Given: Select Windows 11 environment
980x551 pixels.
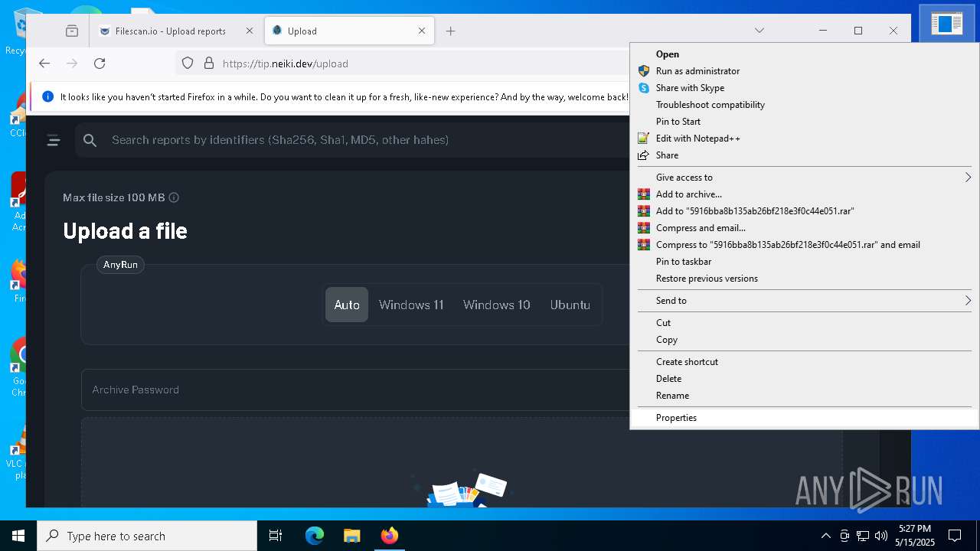Looking at the screenshot, I should point(411,305).
